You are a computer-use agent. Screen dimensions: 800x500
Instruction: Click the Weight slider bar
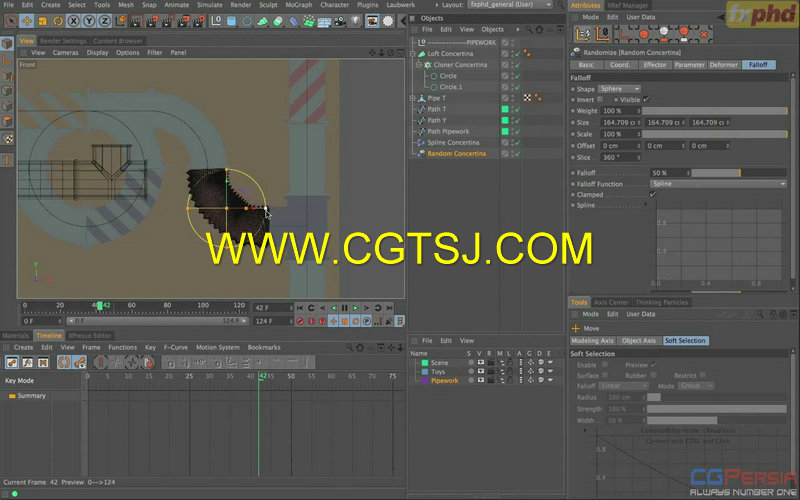tap(714, 111)
